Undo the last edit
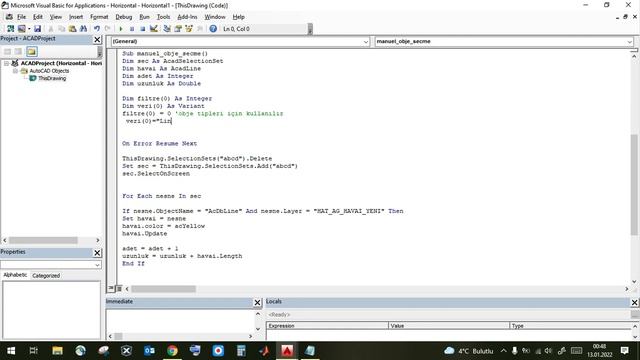This screenshot has width=640, height=360. pyautogui.click(x=97, y=29)
